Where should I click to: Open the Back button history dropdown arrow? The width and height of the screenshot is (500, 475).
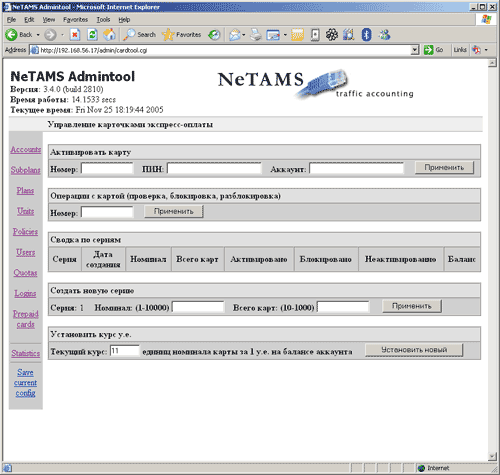[x=38, y=35]
